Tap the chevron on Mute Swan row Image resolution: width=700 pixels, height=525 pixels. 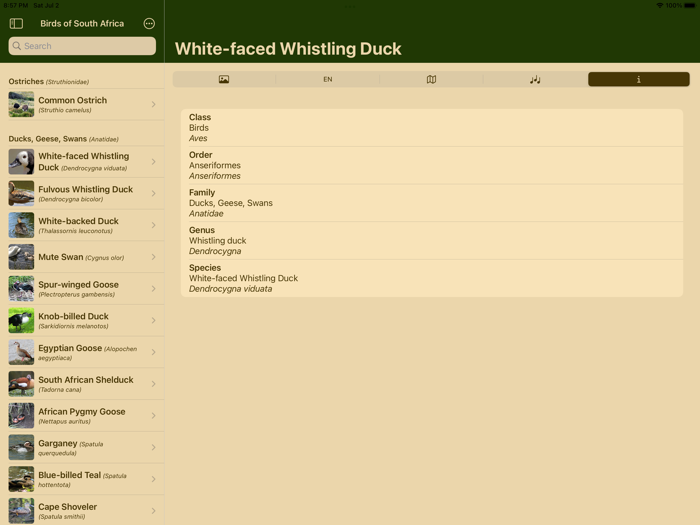154,257
